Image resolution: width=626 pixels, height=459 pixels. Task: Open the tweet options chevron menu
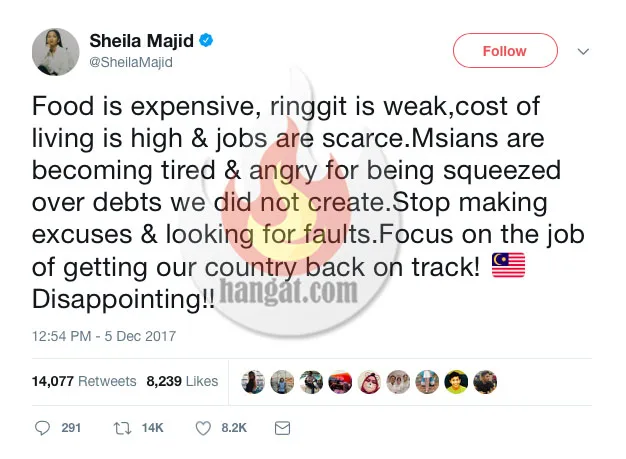[x=584, y=51]
